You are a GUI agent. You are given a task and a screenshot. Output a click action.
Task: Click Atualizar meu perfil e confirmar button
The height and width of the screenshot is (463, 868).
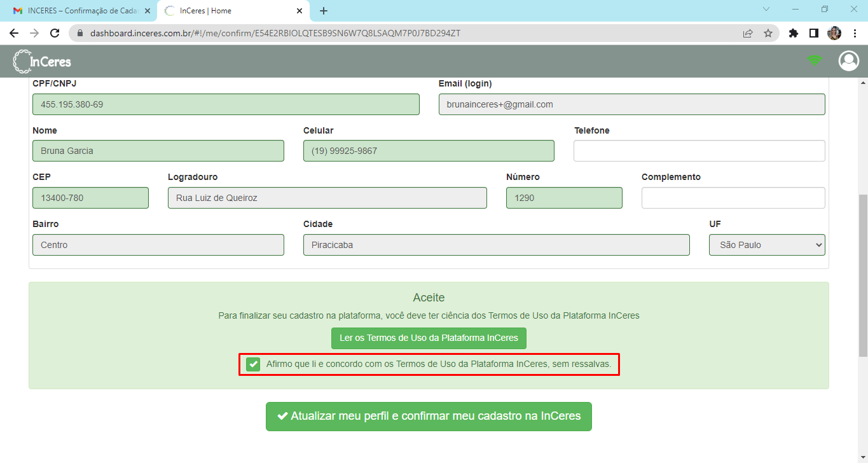[x=429, y=417]
